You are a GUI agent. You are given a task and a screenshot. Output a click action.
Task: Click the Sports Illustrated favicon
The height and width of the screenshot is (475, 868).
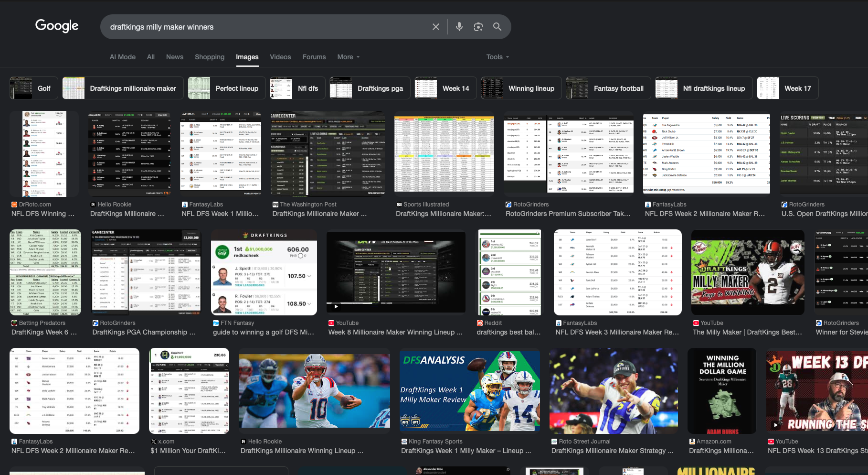tap(399, 205)
